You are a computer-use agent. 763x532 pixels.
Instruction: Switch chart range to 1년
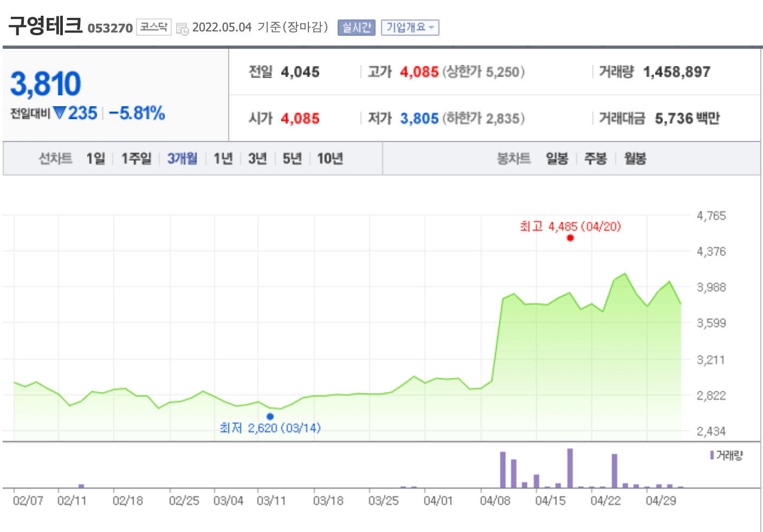coord(223,159)
